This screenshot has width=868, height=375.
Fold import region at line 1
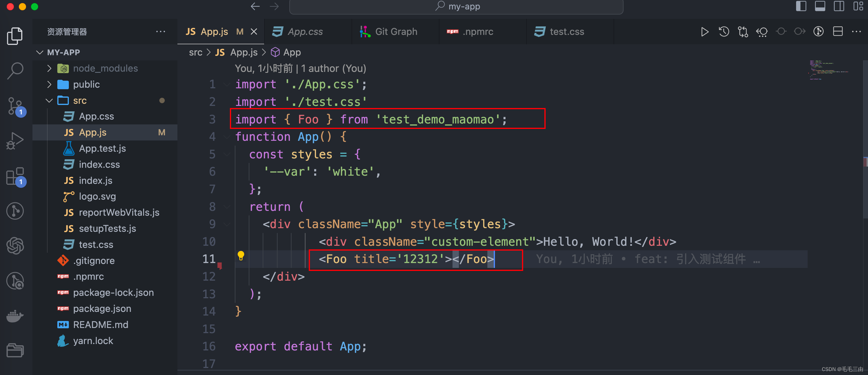click(227, 84)
